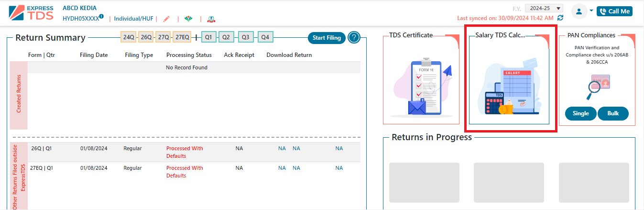Click the Individual/HUF deductor type

[134, 19]
